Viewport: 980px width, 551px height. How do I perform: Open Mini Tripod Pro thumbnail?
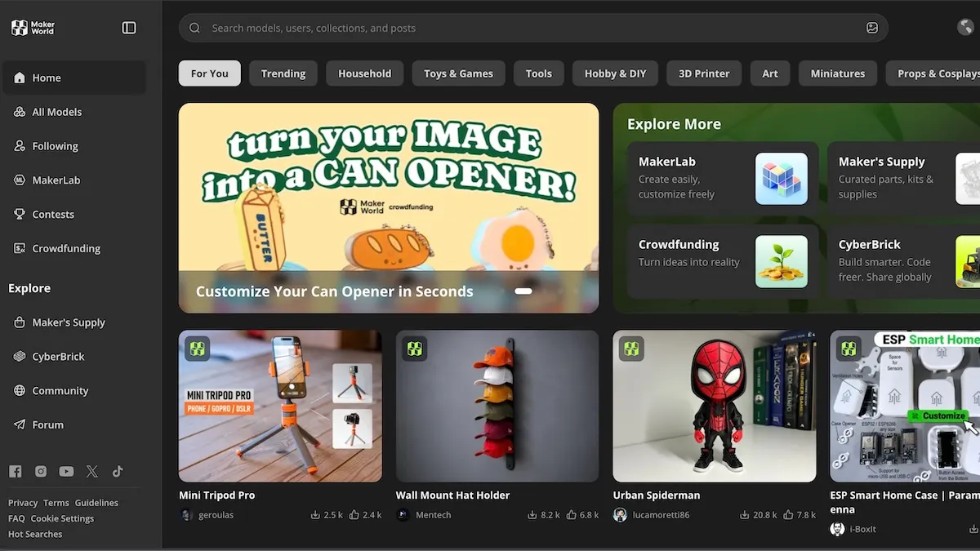pos(280,406)
